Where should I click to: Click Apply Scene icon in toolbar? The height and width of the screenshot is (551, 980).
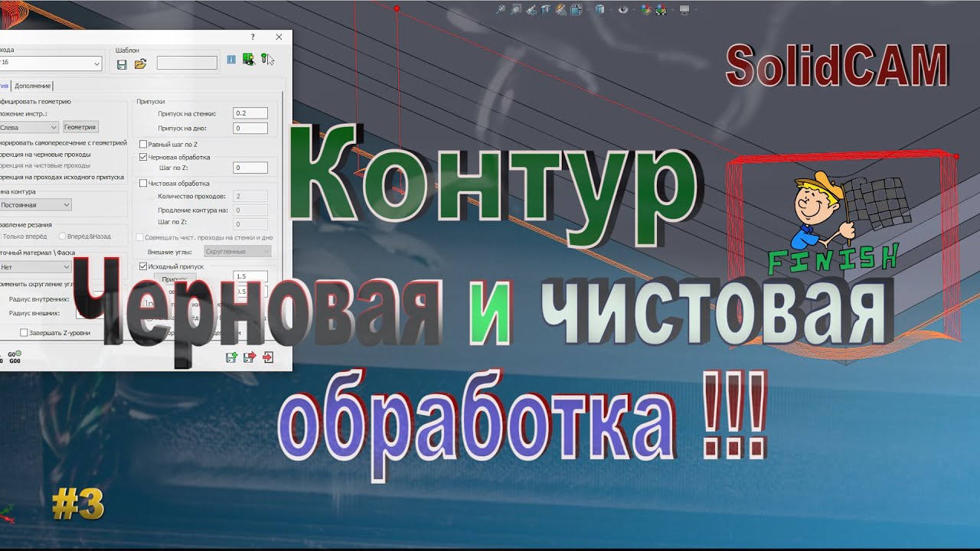(661, 9)
